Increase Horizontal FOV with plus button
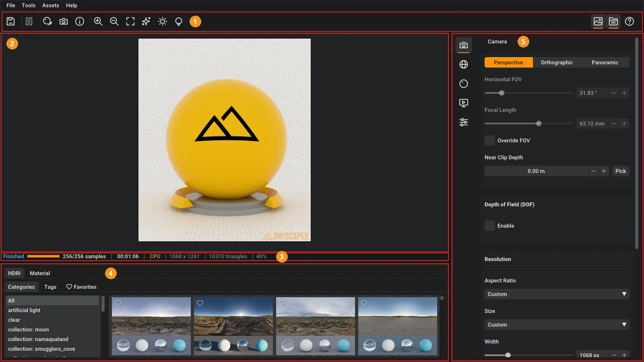 point(624,93)
